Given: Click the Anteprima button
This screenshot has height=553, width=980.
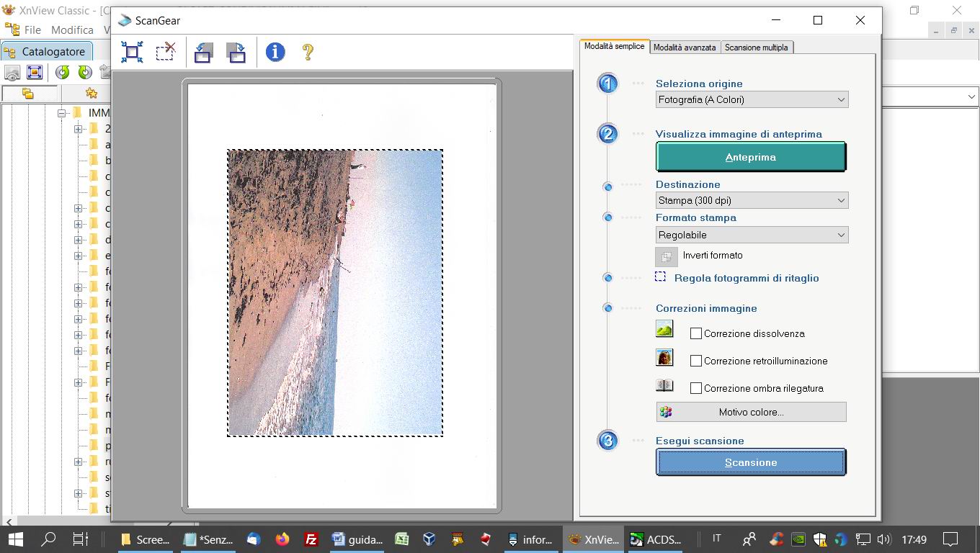Looking at the screenshot, I should tap(750, 157).
